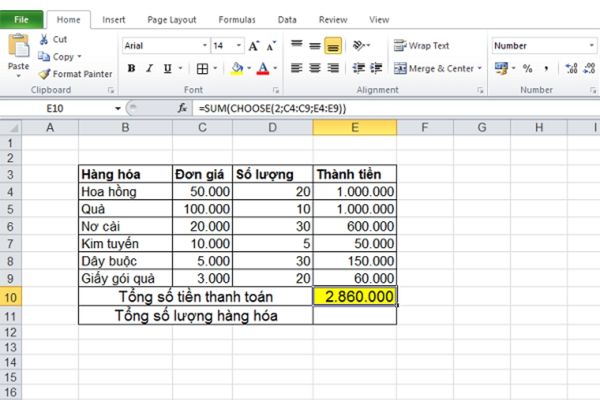Image resolution: width=600 pixels, height=400 pixels.
Task: Switch to the Page Layout tab
Action: tap(172, 20)
